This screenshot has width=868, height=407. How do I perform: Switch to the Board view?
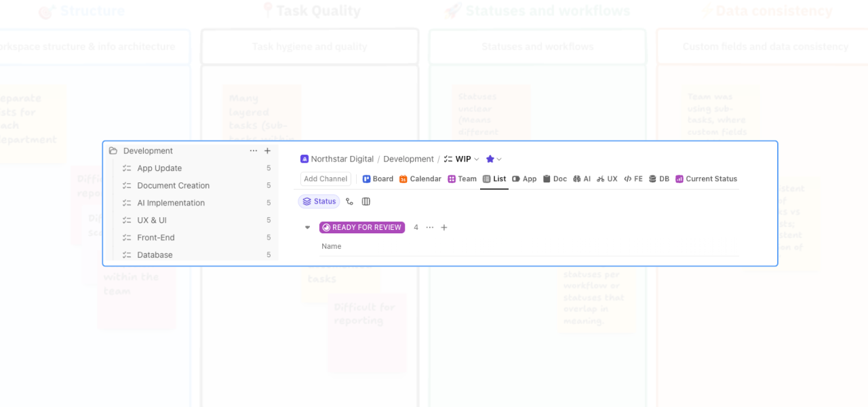(x=378, y=178)
